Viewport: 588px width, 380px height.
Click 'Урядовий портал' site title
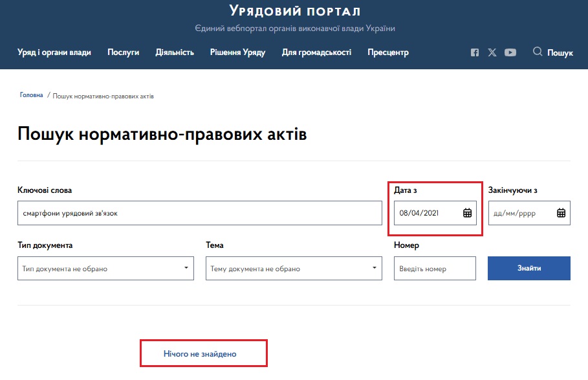[295, 11]
